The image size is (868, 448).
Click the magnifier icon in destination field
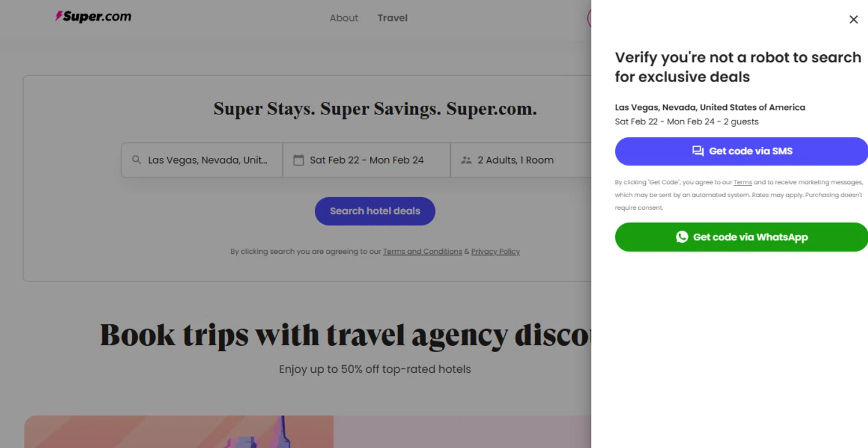pos(137,160)
